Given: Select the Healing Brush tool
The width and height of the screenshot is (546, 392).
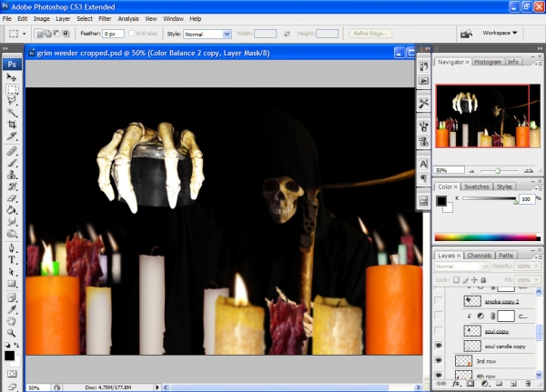Looking at the screenshot, I should pos(12,151).
